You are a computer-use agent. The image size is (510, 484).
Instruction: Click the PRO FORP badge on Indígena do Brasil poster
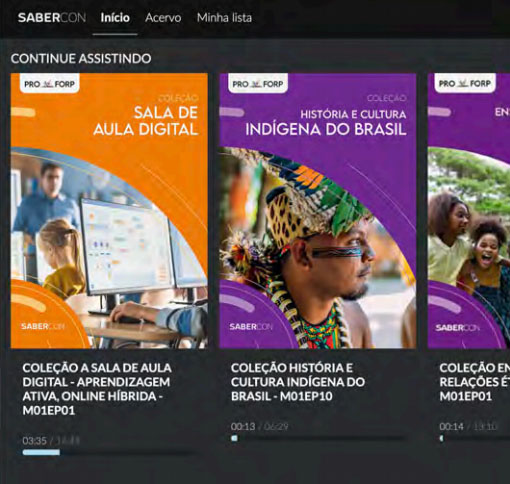click(258, 84)
